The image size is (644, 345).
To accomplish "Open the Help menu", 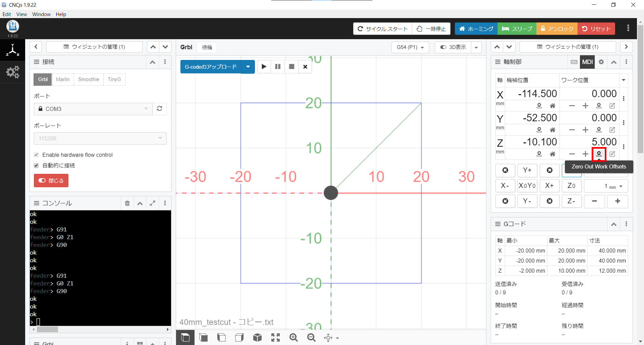I will click(x=61, y=14).
